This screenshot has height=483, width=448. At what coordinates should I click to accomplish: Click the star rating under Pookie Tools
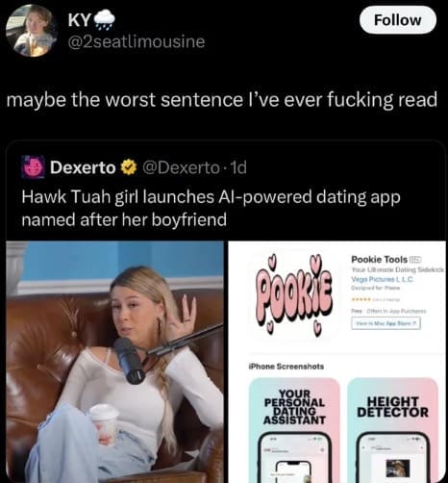(x=361, y=299)
